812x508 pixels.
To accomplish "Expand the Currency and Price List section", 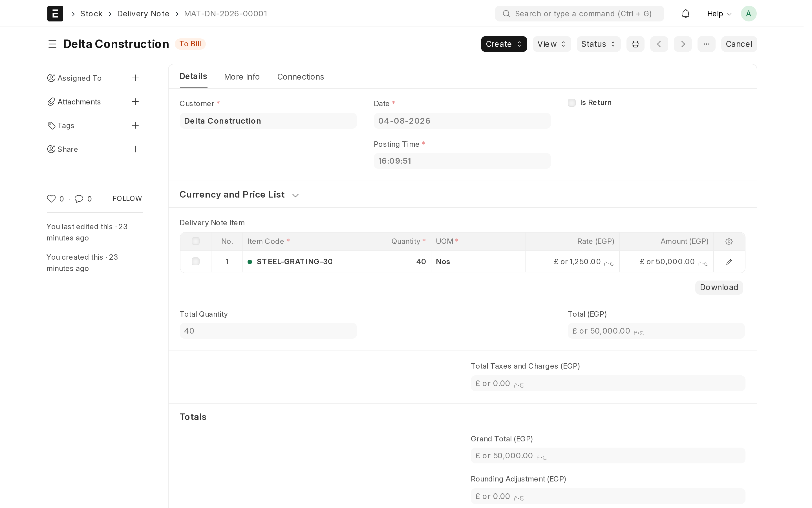I will pyautogui.click(x=239, y=194).
